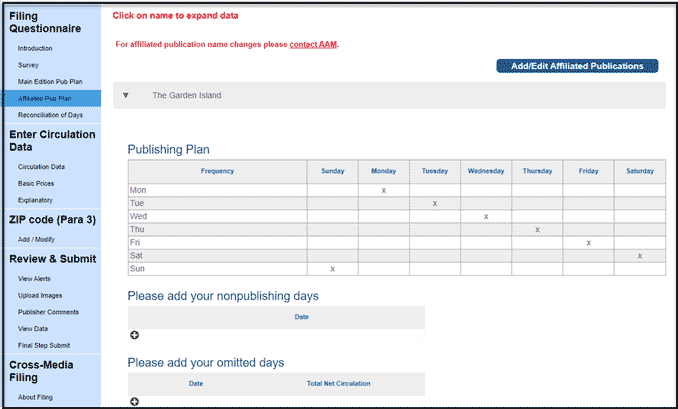Screen dimensions: 678x409
Task: Click the Sunday column header
Action: pos(333,171)
